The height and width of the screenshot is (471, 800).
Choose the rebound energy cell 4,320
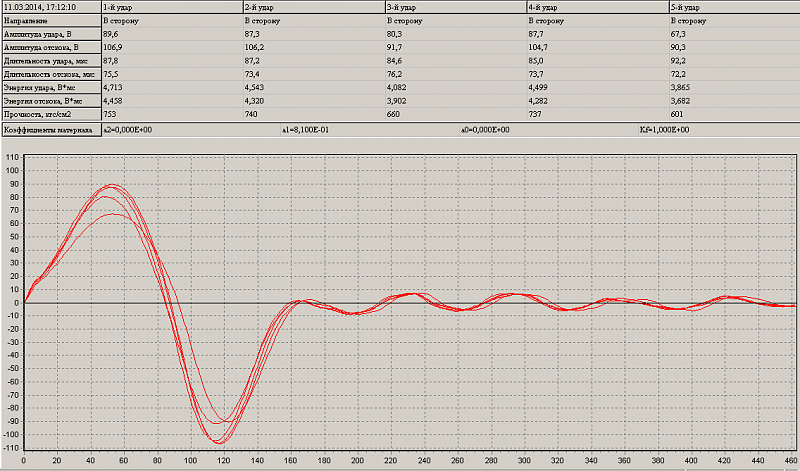(255, 101)
